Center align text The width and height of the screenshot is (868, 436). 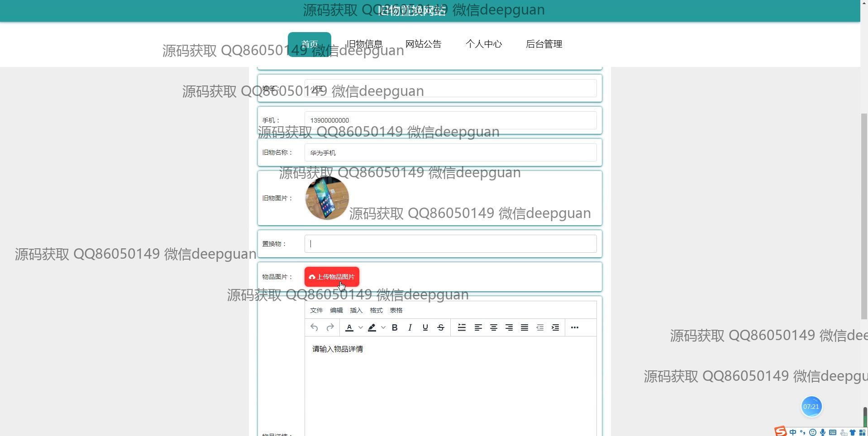494,327
